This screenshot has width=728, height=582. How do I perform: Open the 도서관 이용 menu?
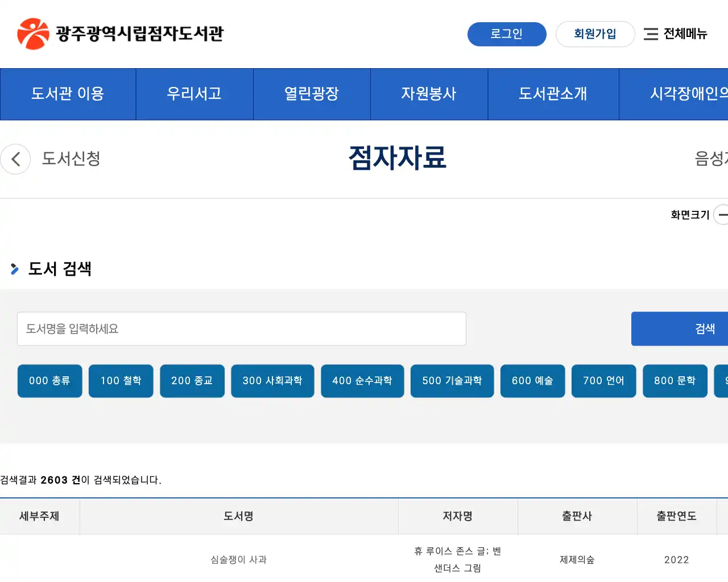(x=68, y=94)
